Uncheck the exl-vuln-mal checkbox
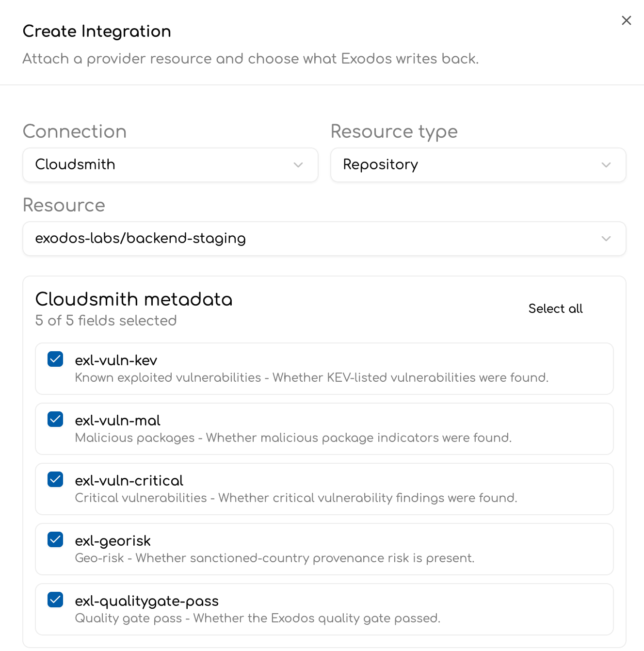 (55, 419)
